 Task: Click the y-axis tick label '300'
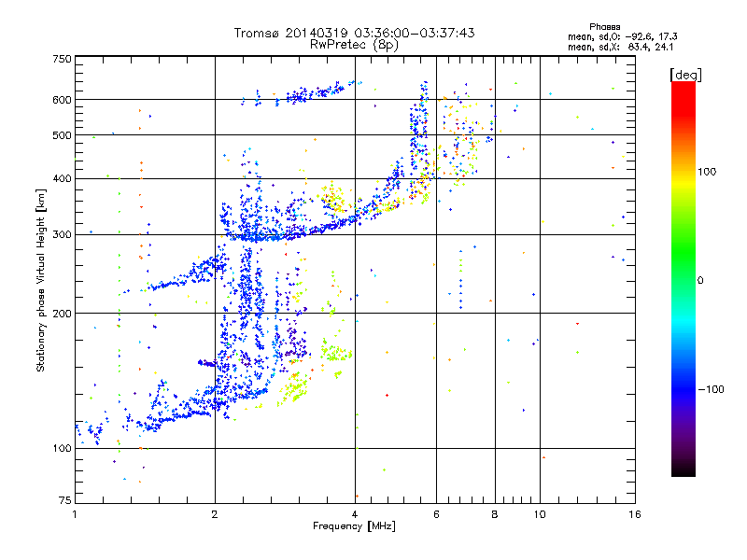pyautogui.click(x=62, y=235)
